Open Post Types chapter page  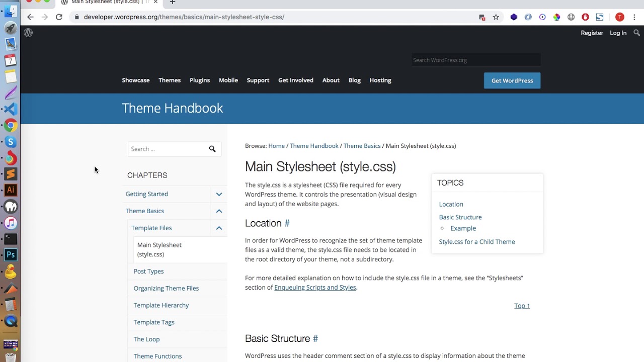coord(149,271)
